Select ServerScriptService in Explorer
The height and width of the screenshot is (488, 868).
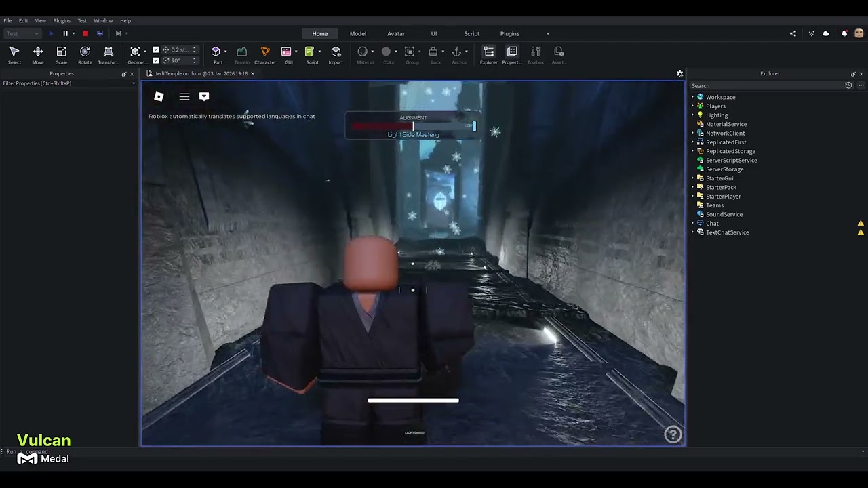(731, 160)
